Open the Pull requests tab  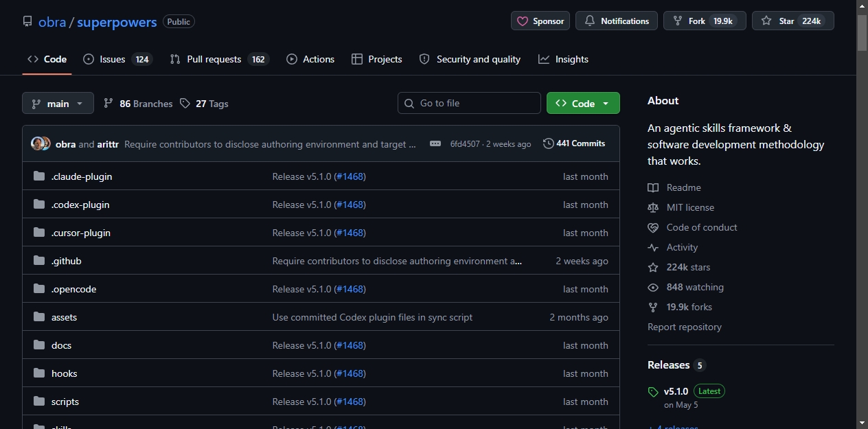click(x=219, y=59)
